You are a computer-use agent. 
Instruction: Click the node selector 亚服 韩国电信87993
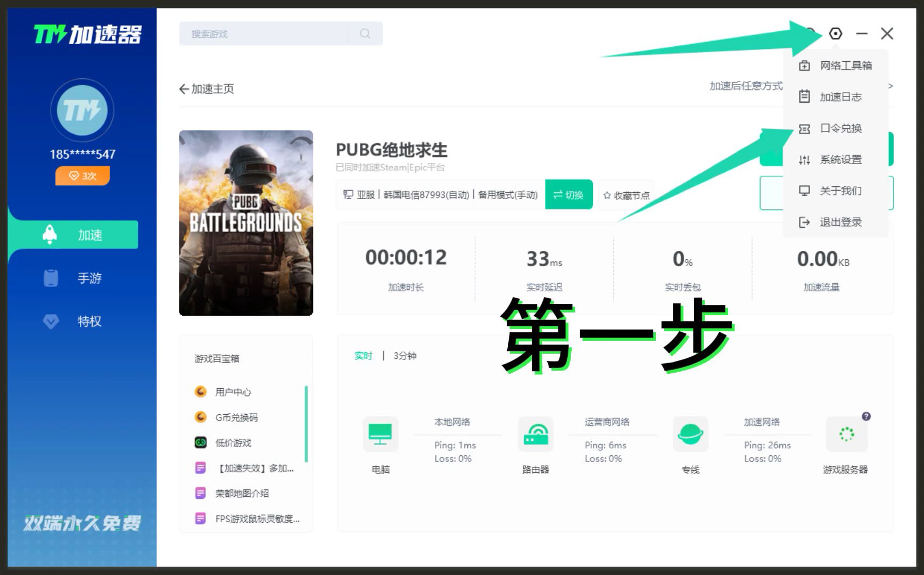441,195
